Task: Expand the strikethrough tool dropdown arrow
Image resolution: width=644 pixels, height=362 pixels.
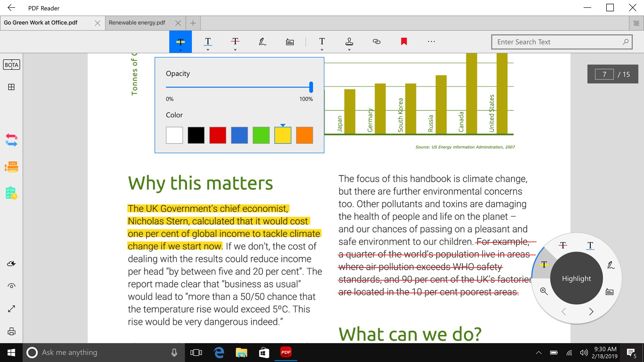Action: [235, 50]
